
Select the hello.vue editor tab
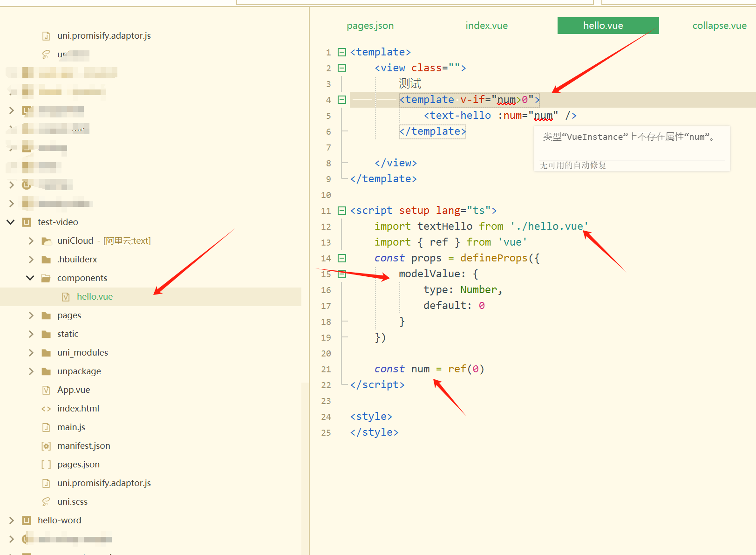click(x=608, y=26)
